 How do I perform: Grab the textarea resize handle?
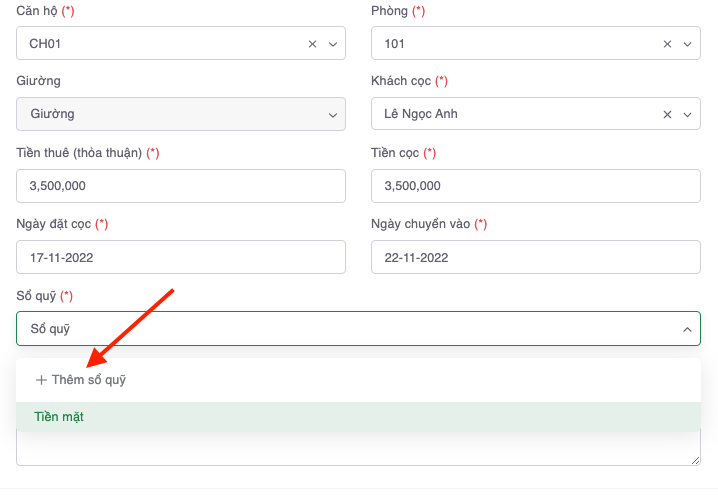(695, 460)
